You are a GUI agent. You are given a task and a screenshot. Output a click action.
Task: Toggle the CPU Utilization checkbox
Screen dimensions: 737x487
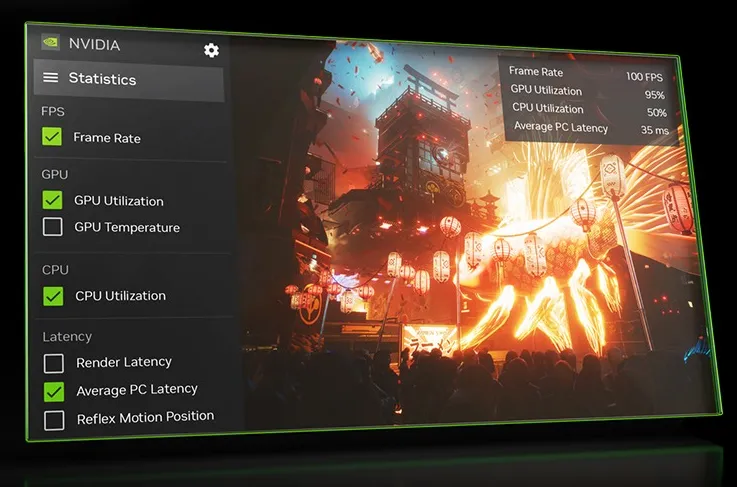tap(53, 296)
